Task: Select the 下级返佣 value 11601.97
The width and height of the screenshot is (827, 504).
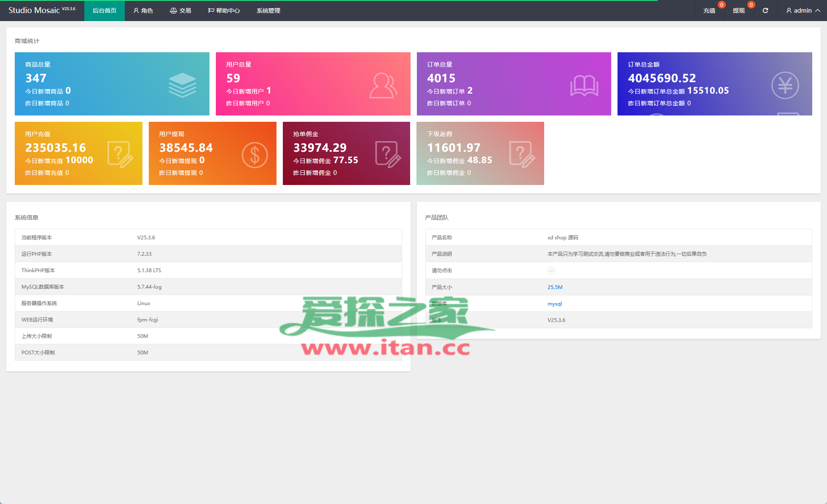Action: (454, 147)
